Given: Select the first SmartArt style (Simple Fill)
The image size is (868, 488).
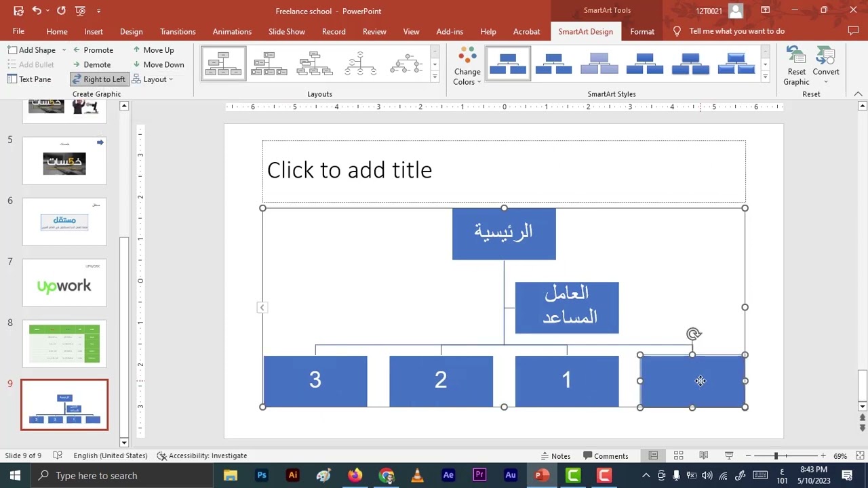Looking at the screenshot, I should [x=508, y=64].
